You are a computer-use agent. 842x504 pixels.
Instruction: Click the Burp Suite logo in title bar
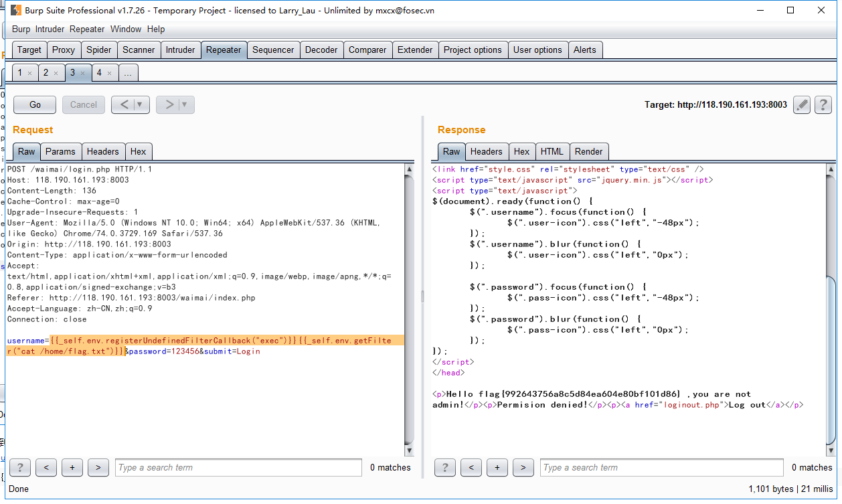pyautogui.click(x=15, y=10)
